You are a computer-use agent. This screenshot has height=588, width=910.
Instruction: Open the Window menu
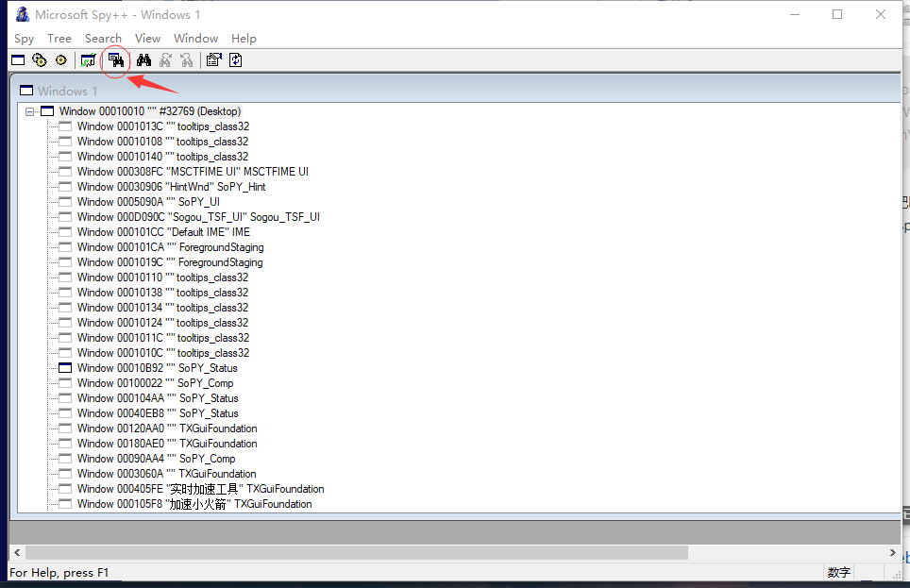tap(195, 39)
